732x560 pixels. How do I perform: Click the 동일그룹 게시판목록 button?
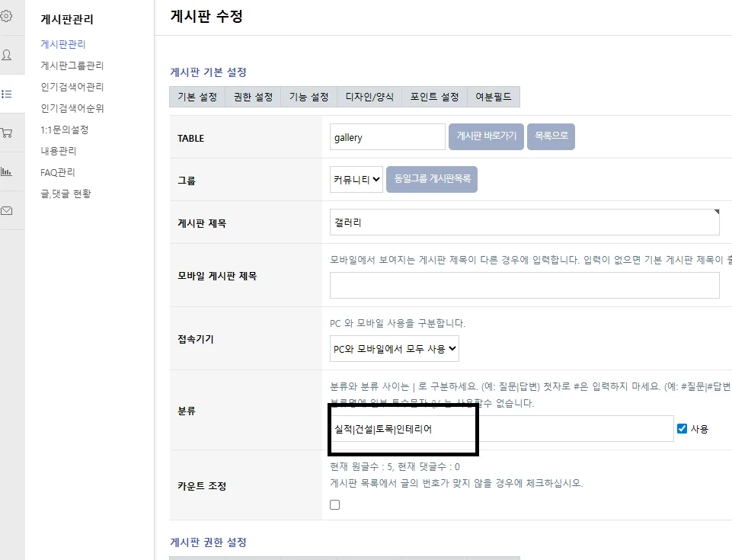[x=432, y=179]
